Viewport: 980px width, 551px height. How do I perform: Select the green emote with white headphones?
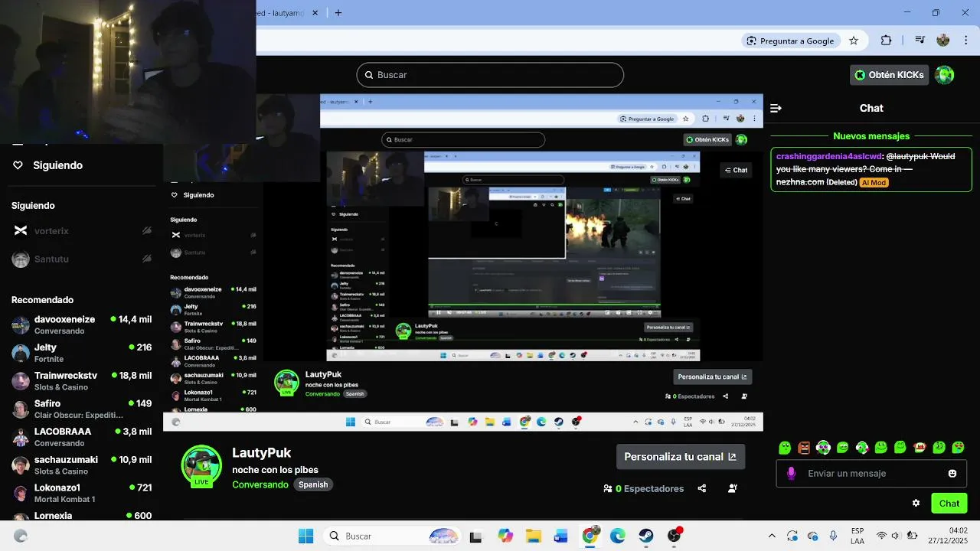823,448
